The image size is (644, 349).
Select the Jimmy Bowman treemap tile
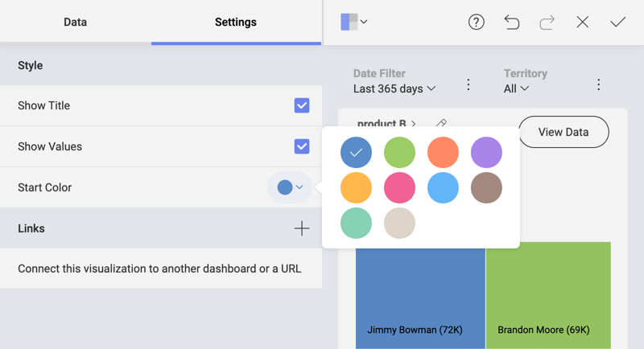click(x=420, y=298)
